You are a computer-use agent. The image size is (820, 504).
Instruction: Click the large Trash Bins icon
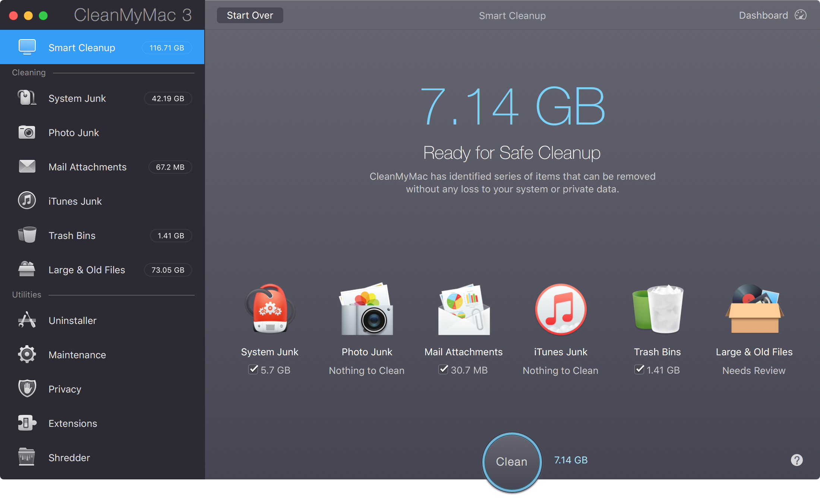(657, 309)
